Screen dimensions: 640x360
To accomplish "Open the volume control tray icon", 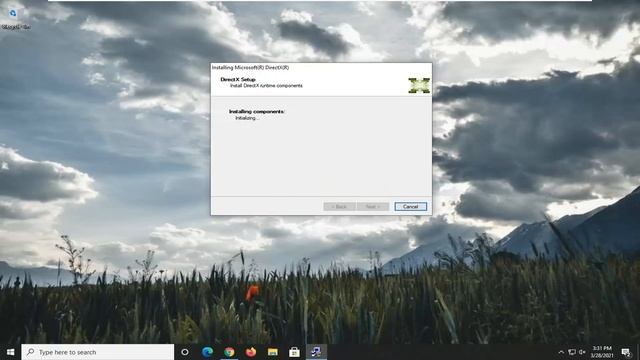I will [x=582, y=352].
